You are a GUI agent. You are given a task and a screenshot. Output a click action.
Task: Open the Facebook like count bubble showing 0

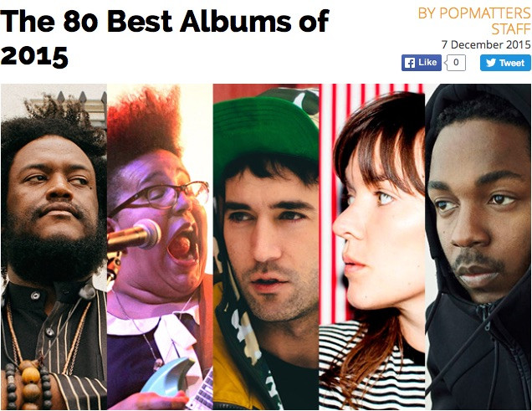tap(455, 63)
